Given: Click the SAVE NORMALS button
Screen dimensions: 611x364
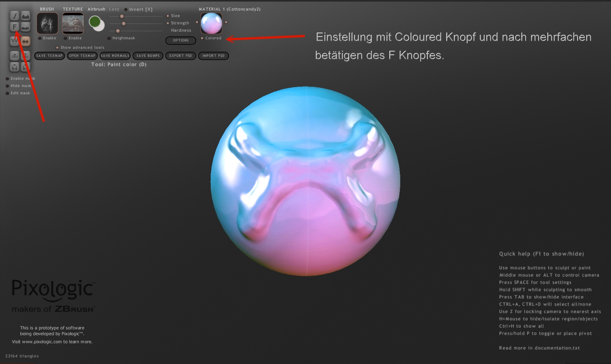Looking at the screenshot, I should pyautogui.click(x=115, y=56).
